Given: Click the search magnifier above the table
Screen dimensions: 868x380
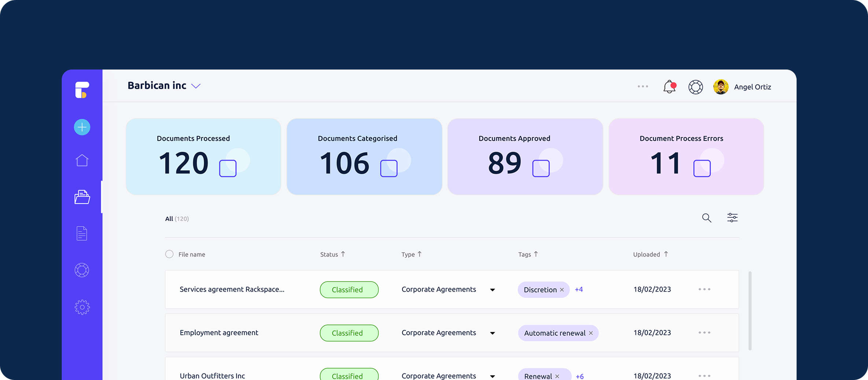Looking at the screenshot, I should pos(706,218).
